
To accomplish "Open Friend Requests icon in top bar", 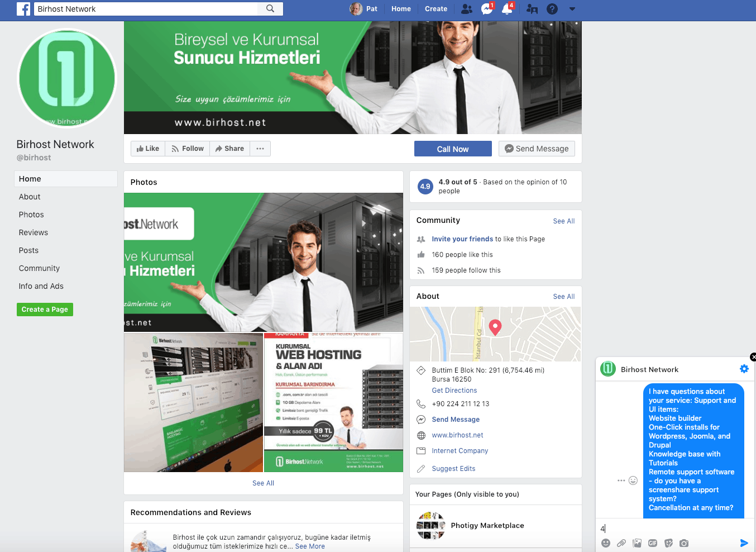I will (x=467, y=9).
